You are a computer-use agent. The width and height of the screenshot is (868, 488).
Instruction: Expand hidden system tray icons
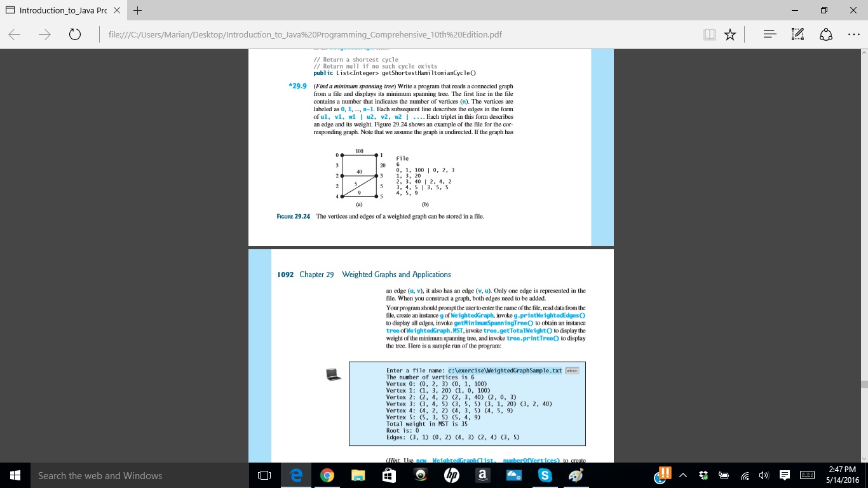click(x=683, y=475)
